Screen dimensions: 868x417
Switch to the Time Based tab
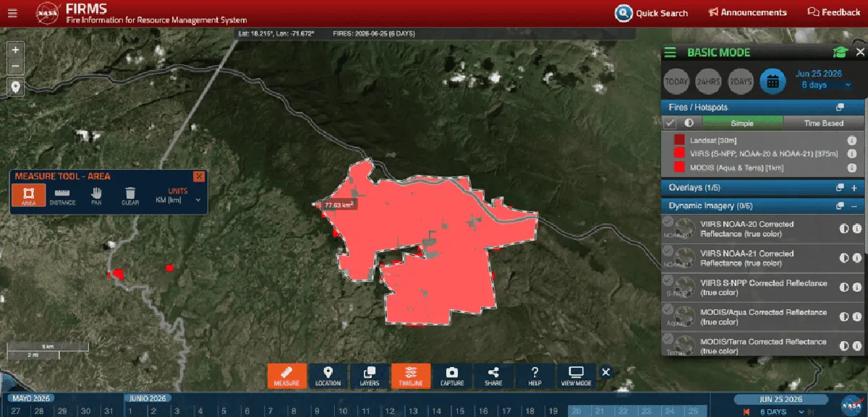pos(823,123)
